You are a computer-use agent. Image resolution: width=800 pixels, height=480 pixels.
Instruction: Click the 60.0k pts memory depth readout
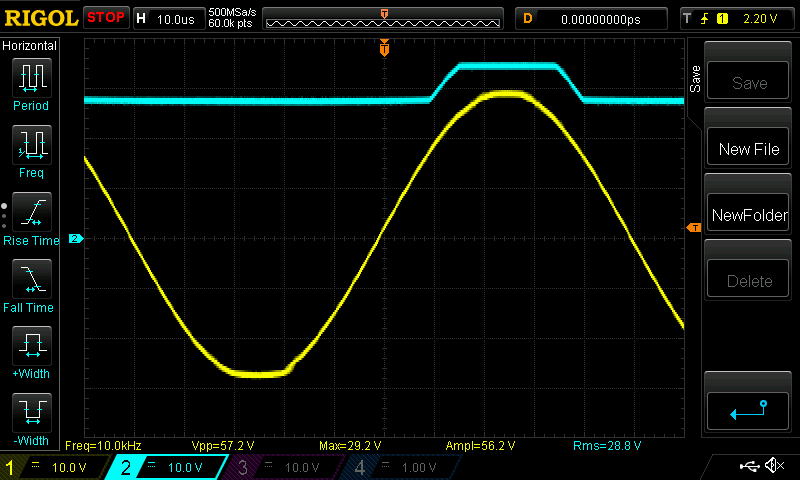point(230,23)
